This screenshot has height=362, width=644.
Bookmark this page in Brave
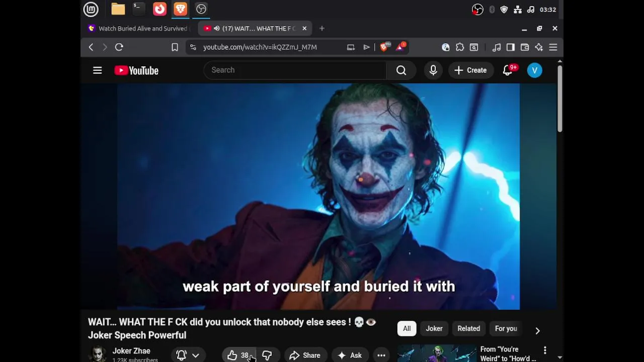click(175, 47)
